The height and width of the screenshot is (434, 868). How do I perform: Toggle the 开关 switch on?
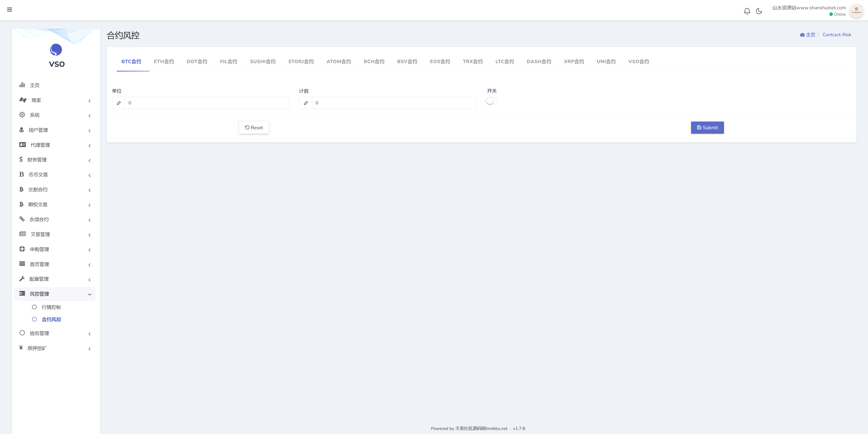pos(492,101)
